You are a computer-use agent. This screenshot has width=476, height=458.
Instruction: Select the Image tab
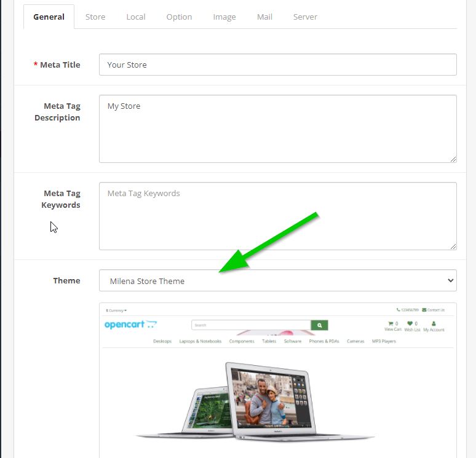[x=224, y=17]
